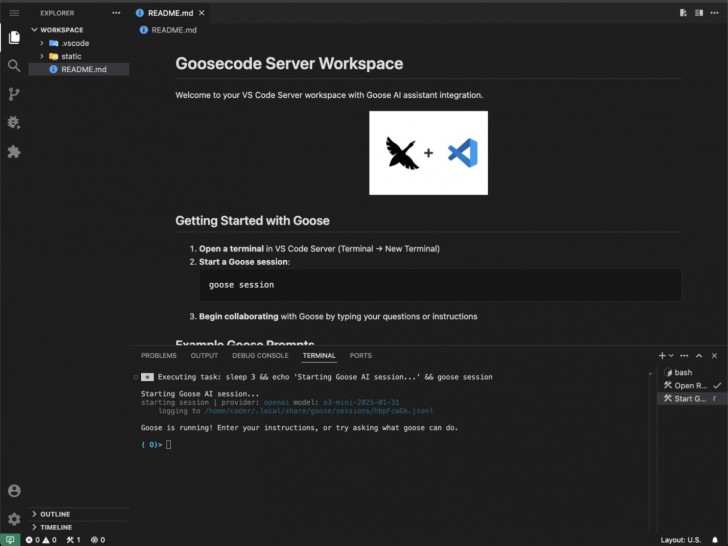Open the Source Control view
728x546 pixels.
(14, 94)
